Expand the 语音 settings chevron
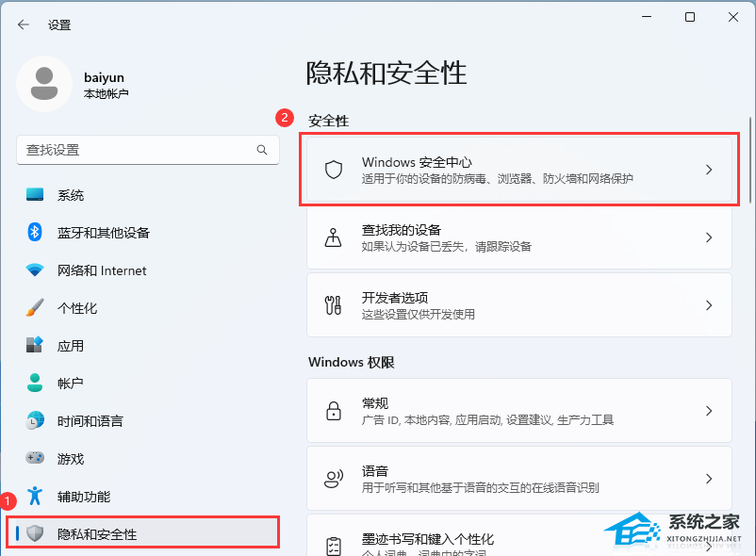 coord(710,478)
